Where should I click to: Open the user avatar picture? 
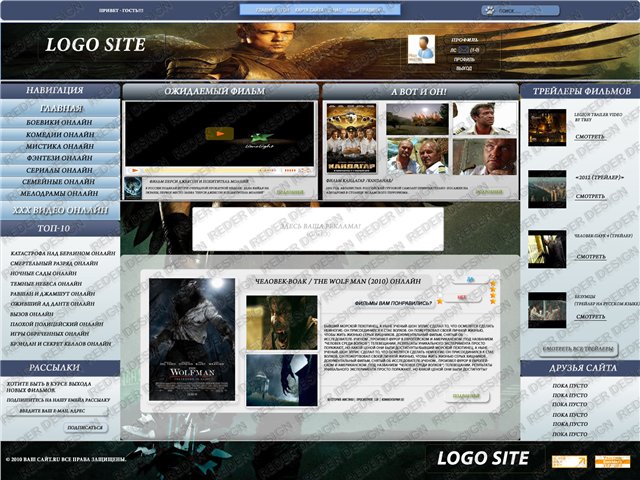(421, 49)
